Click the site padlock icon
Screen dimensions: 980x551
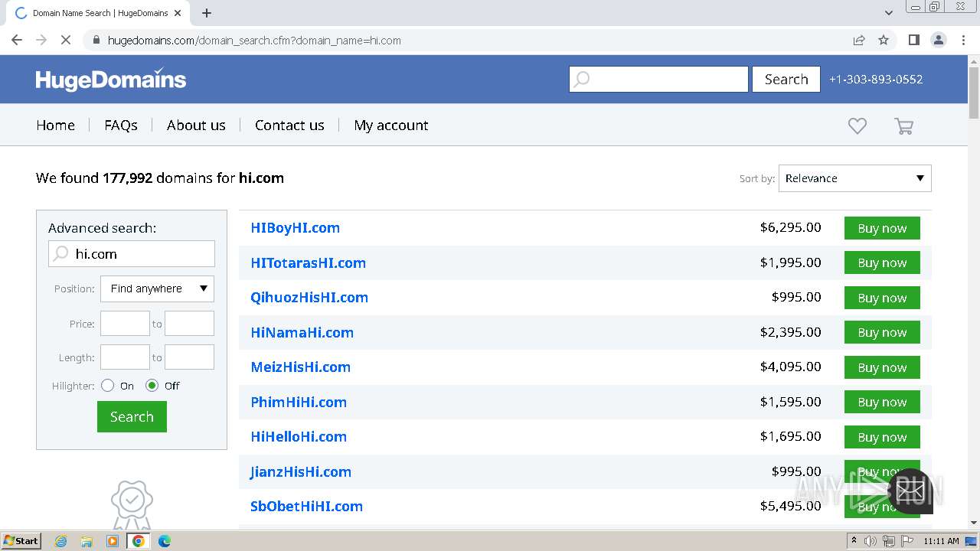click(x=96, y=41)
